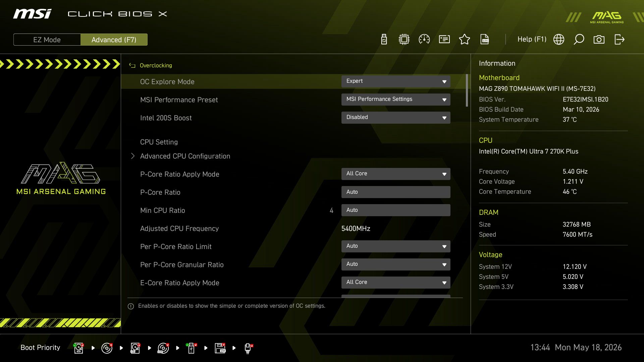
Task: Click the MSI logo
Action: click(x=32, y=14)
